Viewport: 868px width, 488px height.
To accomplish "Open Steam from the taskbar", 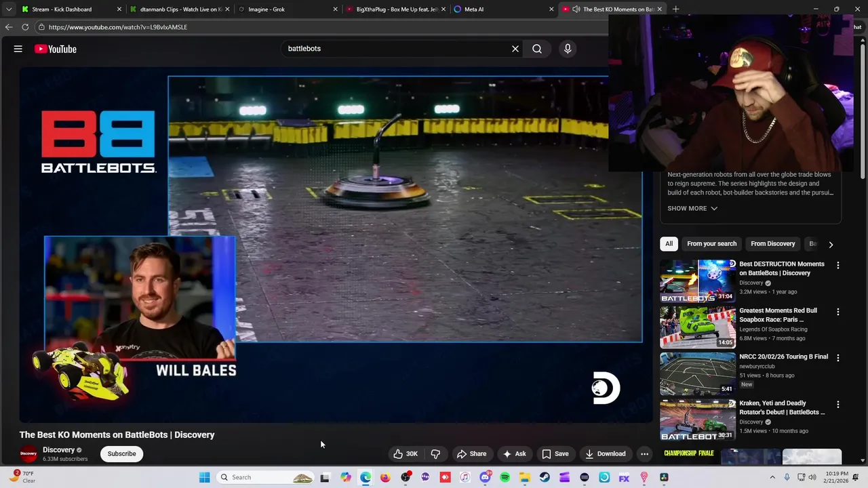I will tap(545, 477).
